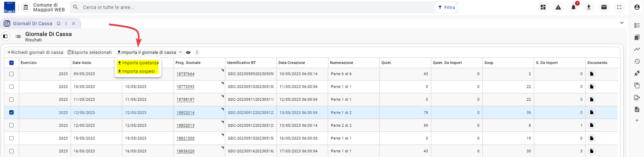
Task: Toggle the select-all header checkbox
Action: coord(11,63)
